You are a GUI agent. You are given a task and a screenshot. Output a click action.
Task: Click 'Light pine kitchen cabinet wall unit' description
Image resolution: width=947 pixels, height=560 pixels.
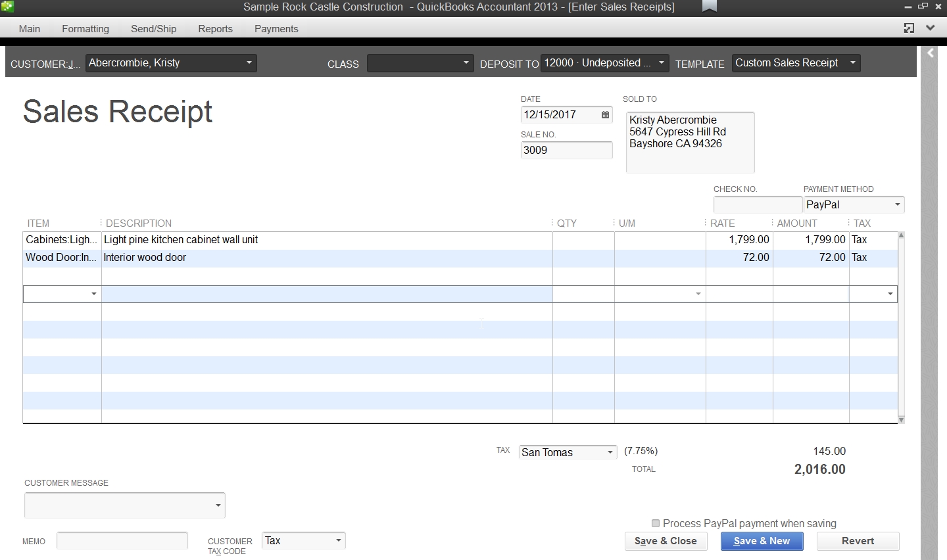(x=181, y=240)
